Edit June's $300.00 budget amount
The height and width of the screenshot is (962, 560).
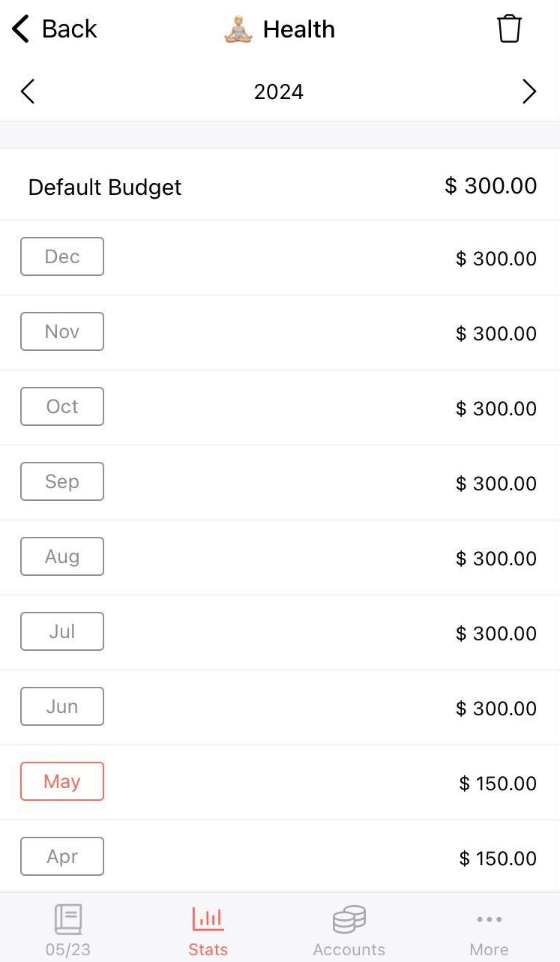[x=496, y=709]
